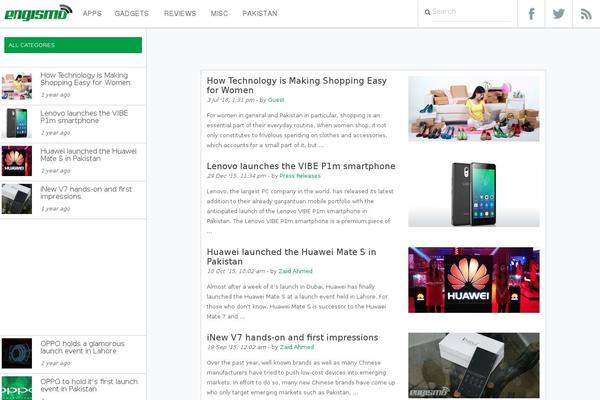Open the GADGETS menu
The width and height of the screenshot is (600, 400).
coord(131,13)
